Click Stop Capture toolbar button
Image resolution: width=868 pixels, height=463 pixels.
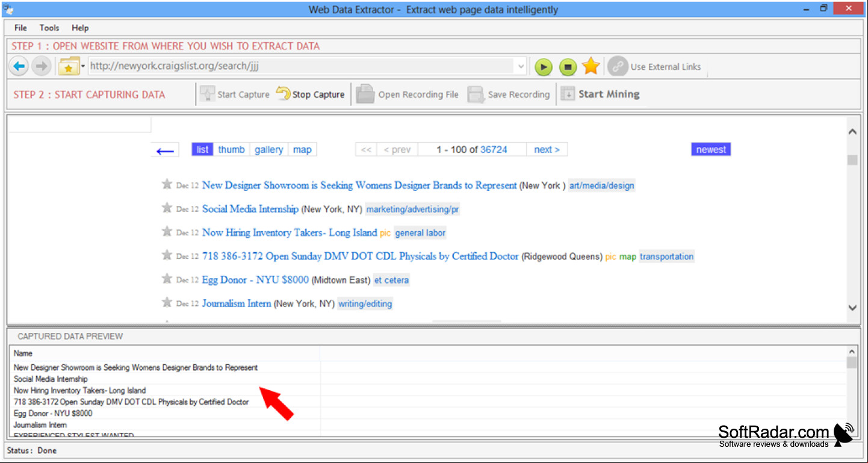point(311,95)
